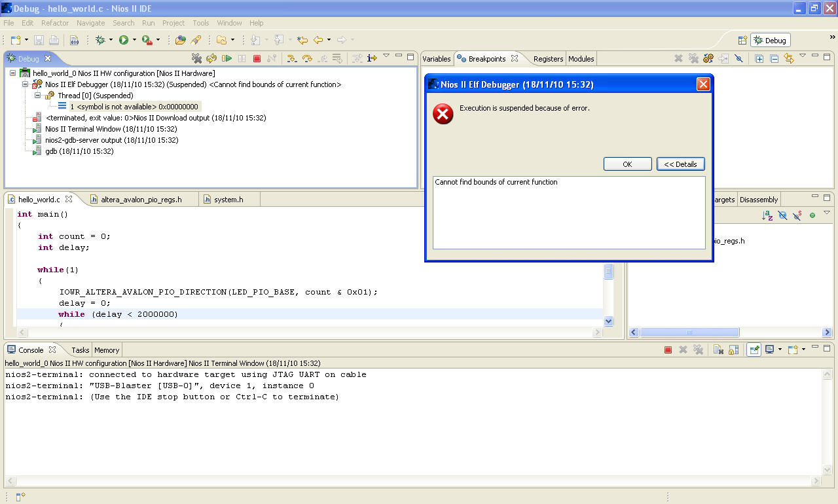Viewport: 838px width, 504px height.
Task: Click the flashlight search icon
Action: [x=196, y=40]
